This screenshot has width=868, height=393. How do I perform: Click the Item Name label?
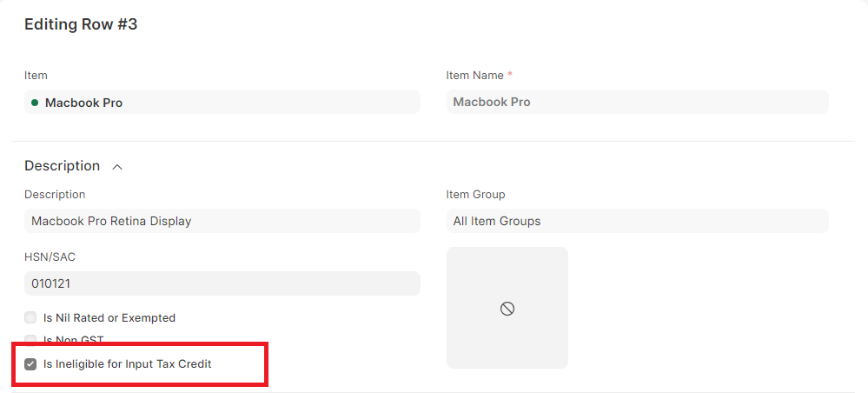[475, 76]
